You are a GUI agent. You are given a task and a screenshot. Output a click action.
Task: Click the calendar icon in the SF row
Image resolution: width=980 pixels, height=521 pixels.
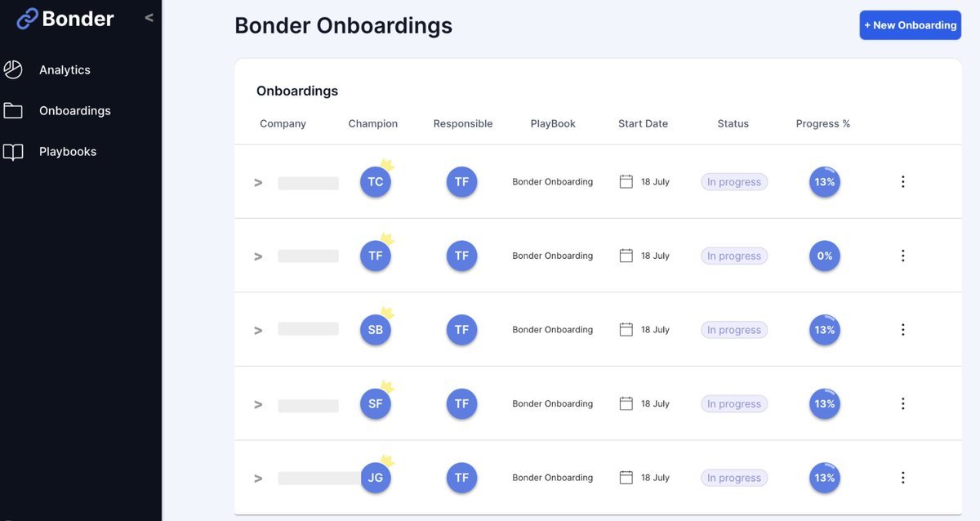click(626, 403)
